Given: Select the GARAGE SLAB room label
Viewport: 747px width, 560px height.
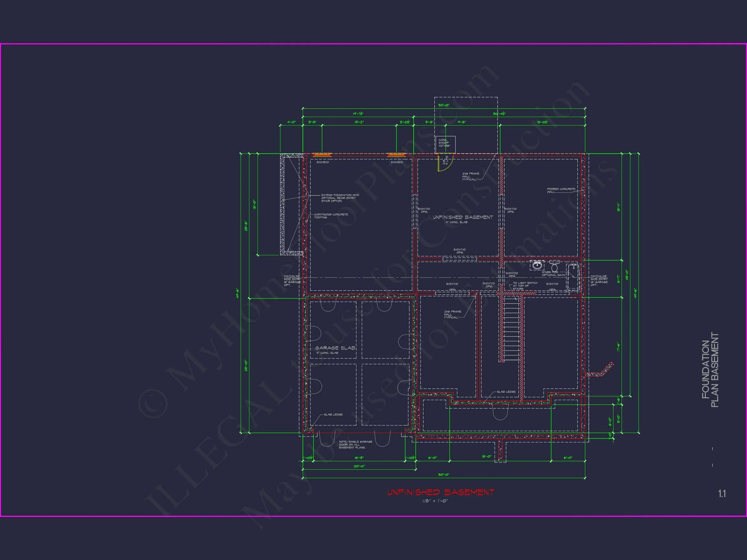Looking at the screenshot, I should pos(335,348).
